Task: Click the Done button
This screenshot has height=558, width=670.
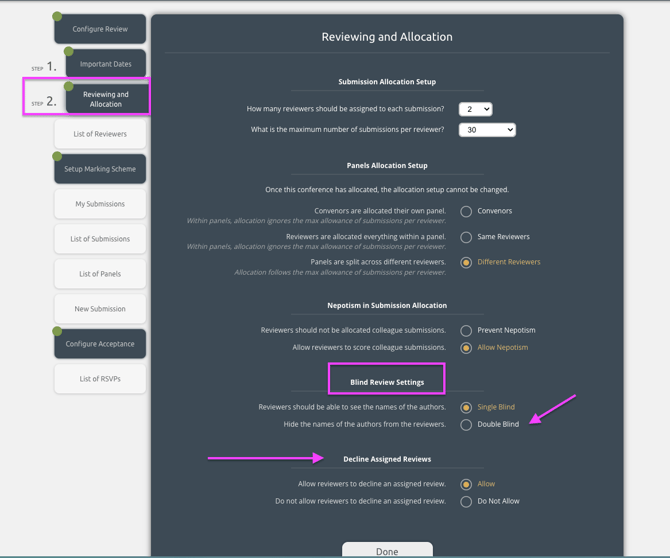Action: (387, 550)
